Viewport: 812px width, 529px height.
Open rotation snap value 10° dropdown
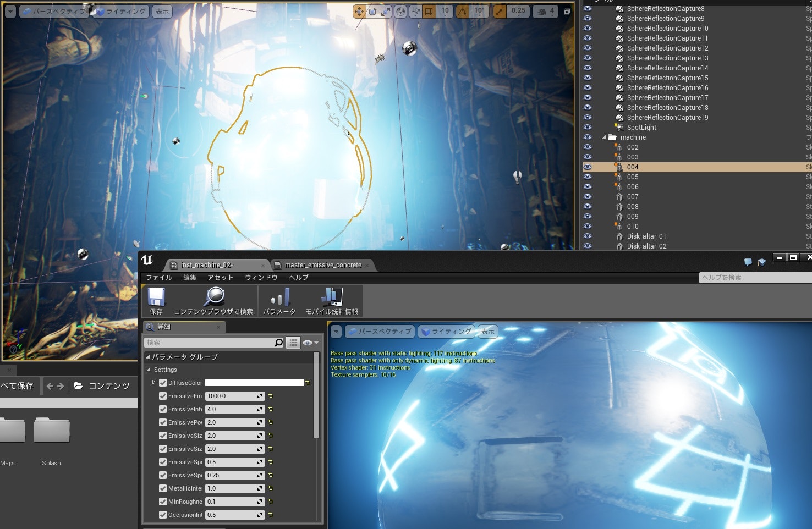click(479, 12)
